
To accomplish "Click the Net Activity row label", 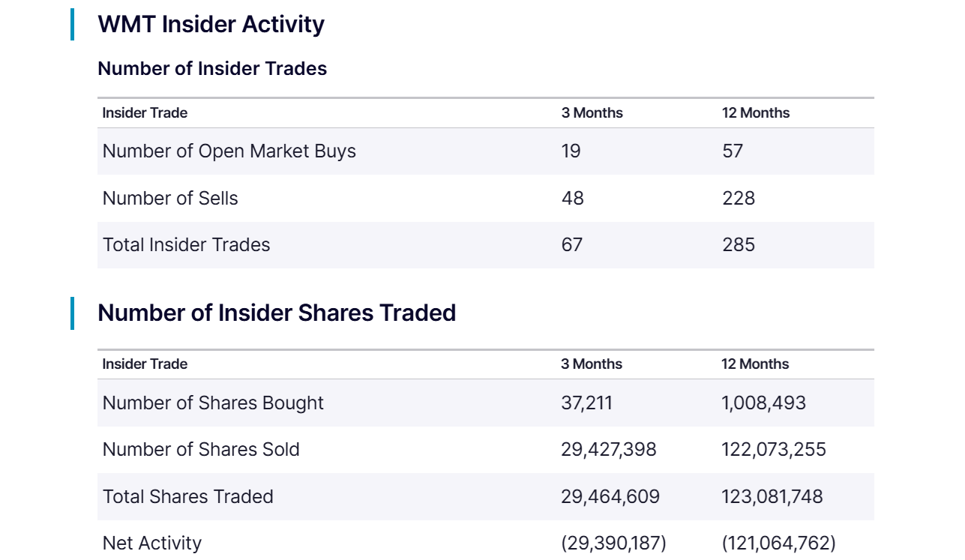I will (x=152, y=544).
